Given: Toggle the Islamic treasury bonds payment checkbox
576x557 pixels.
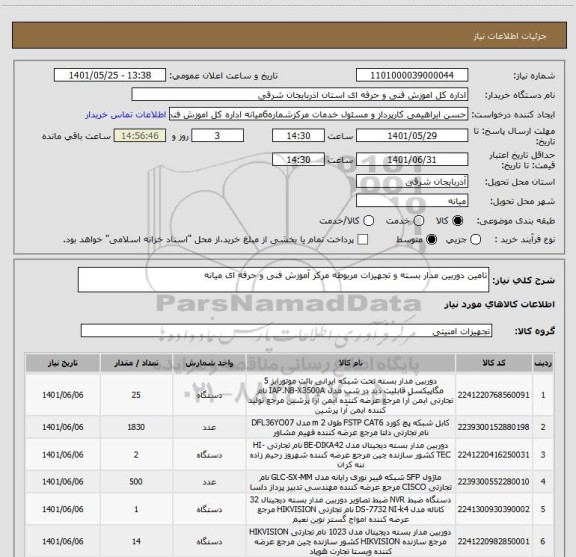Looking at the screenshot, I should click(363, 240).
